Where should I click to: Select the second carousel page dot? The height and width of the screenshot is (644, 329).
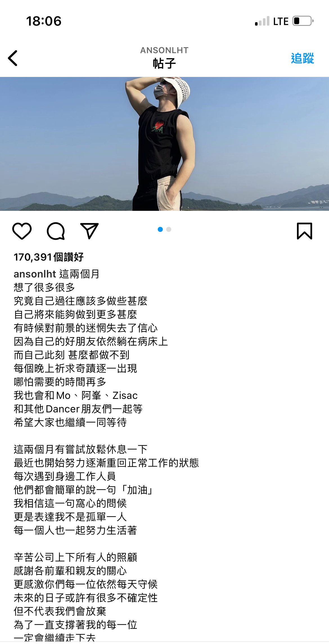coord(169,229)
